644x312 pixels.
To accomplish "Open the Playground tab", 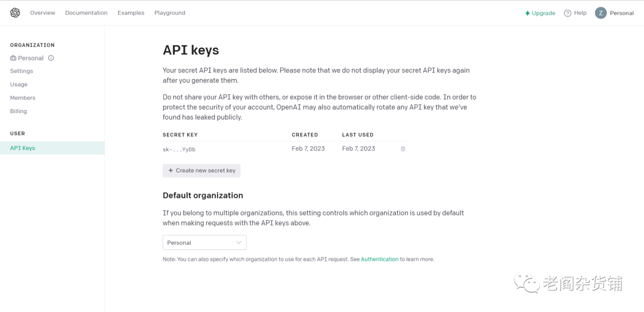I will click(170, 13).
